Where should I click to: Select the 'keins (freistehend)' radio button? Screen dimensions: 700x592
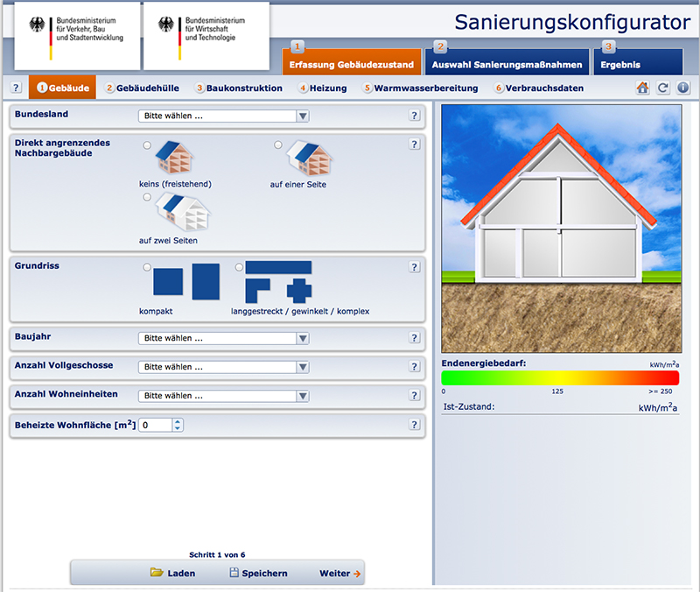pyautogui.click(x=147, y=145)
